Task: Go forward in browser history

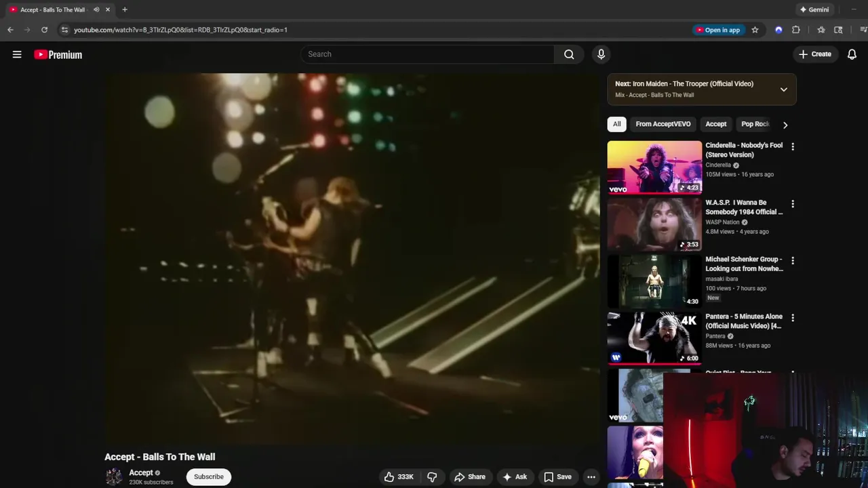Action: coord(27,30)
